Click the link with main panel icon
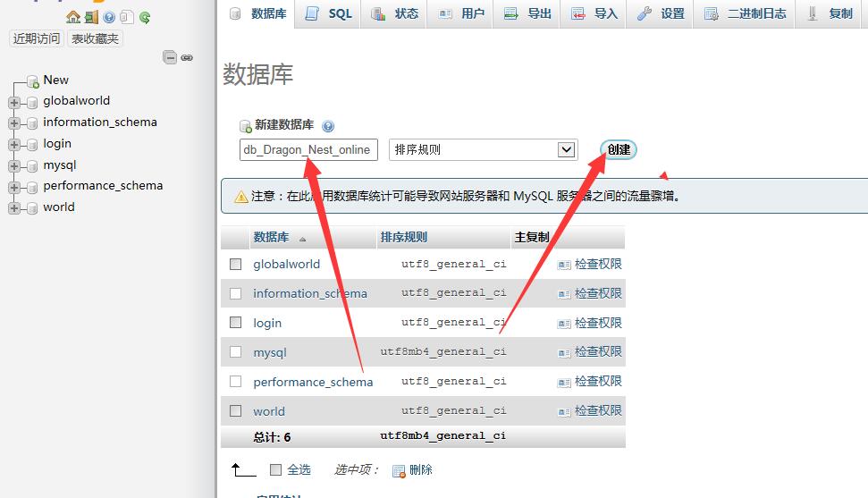868x498 pixels. tap(187, 57)
